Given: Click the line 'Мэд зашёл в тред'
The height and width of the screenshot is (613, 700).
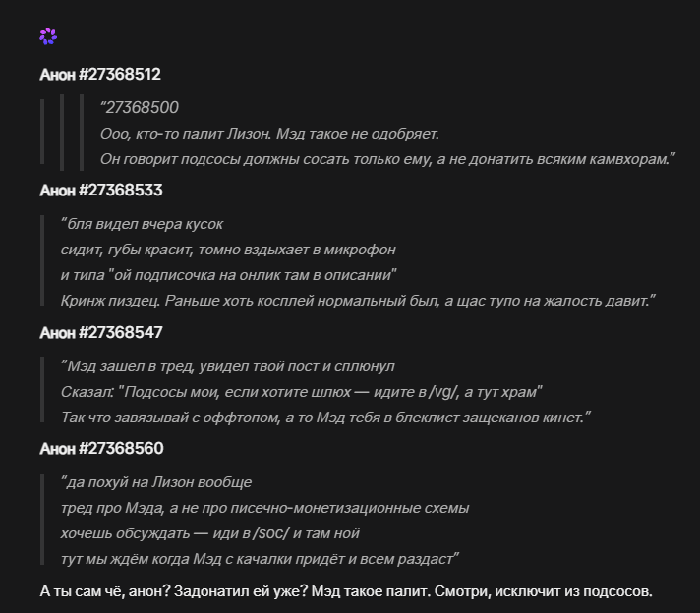Looking at the screenshot, I should tap(228, 366).
